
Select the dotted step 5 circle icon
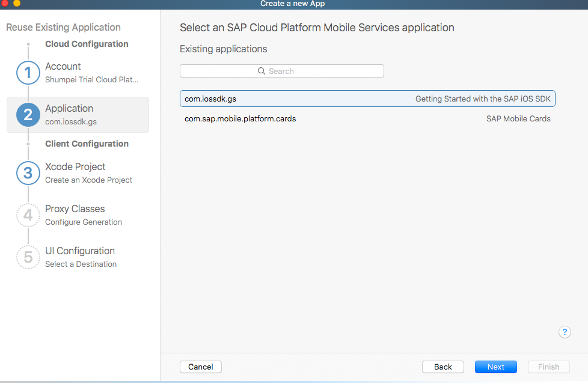point(28,257)
